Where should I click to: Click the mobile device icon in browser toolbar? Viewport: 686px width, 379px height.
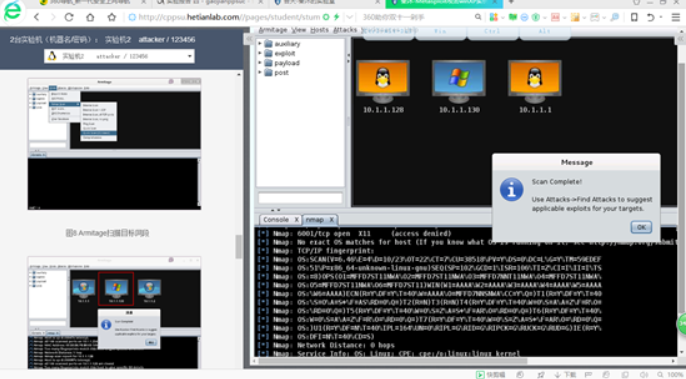tap(634, 17)
